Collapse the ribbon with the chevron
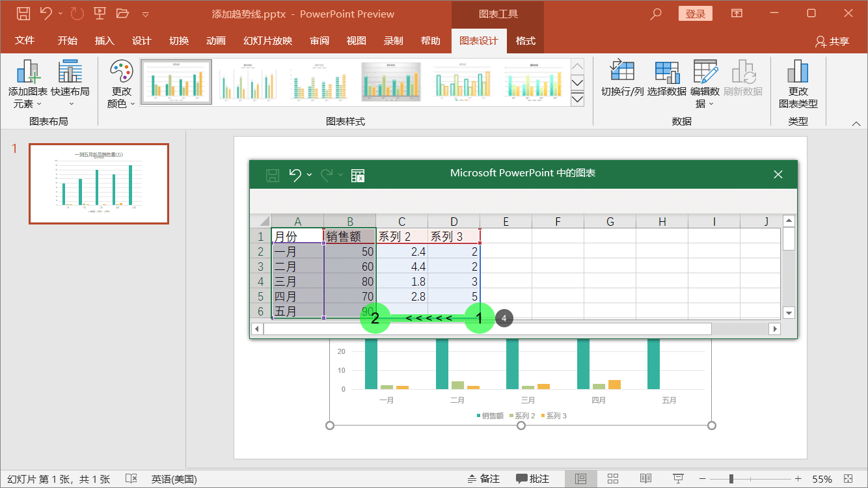868x488 pixels. [x=856, y=123]
